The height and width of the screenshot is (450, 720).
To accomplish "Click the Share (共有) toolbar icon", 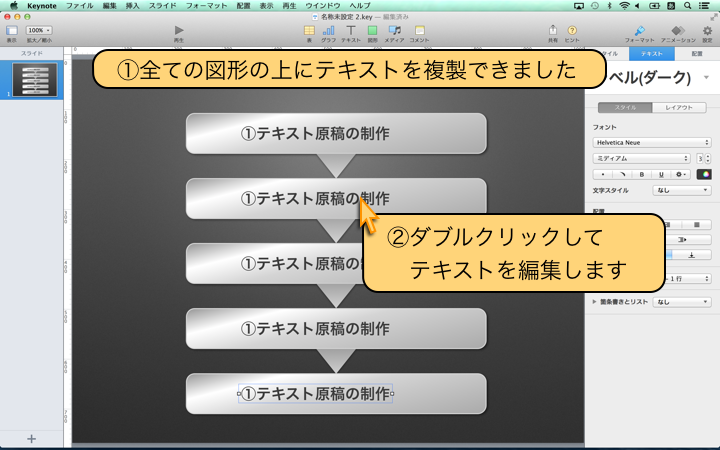I will 552,31.
